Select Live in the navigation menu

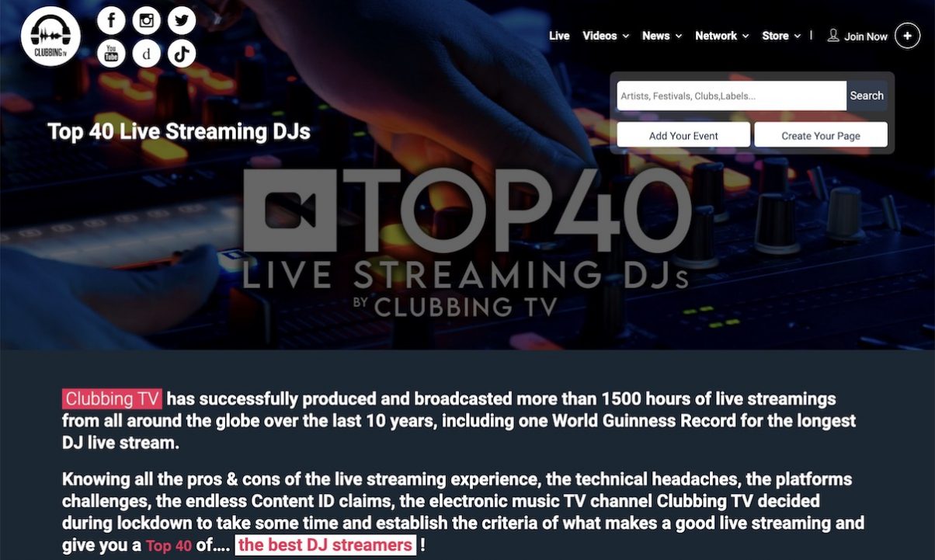559,36
